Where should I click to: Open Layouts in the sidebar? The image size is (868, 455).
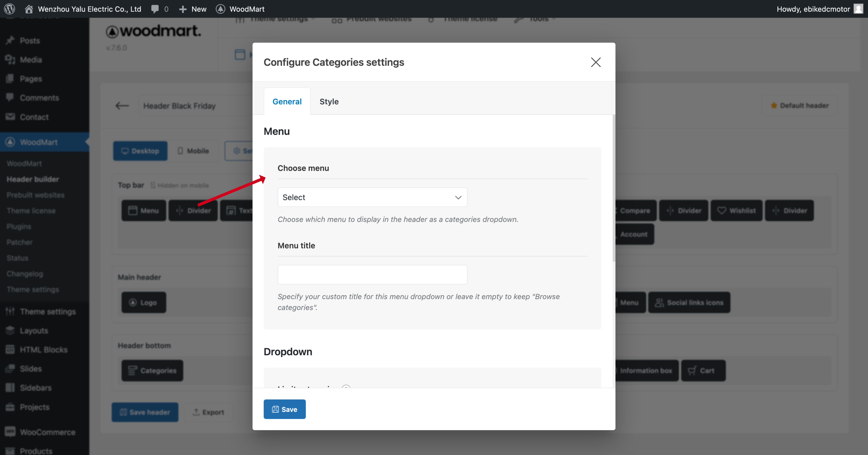point(34,331)
